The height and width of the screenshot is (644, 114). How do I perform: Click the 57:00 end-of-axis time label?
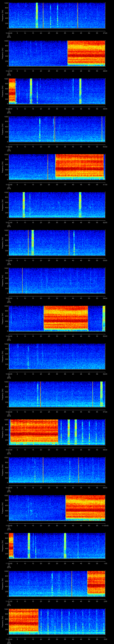click(x=105, y=412)
